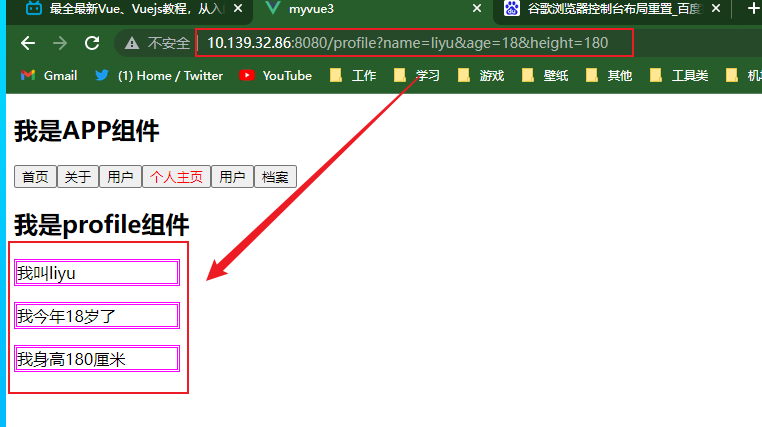
Task: Open a new tab with the plus icon
Action: 754,8
